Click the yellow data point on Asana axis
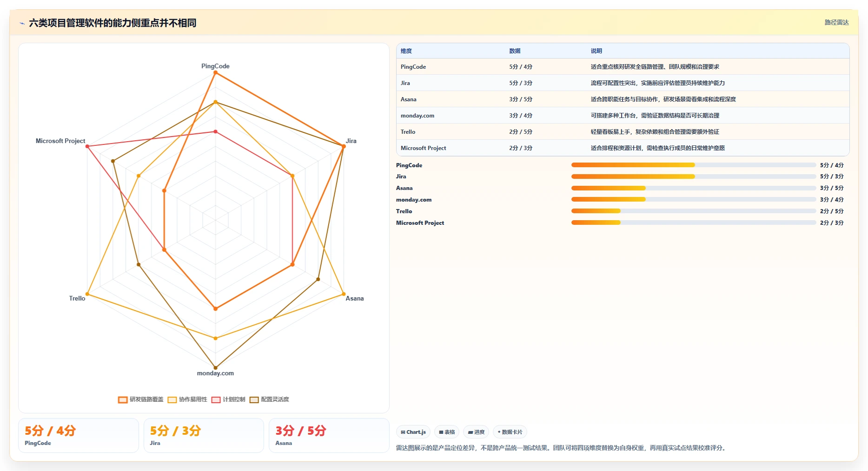 (x=344, y=294)
